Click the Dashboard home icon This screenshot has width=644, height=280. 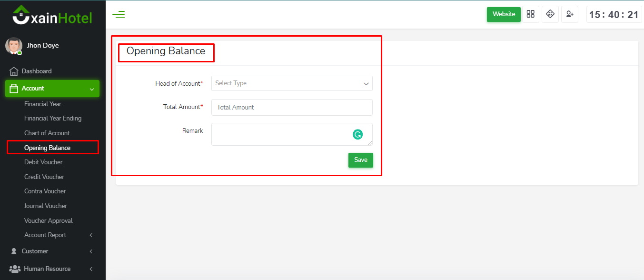tap(14, 71)
